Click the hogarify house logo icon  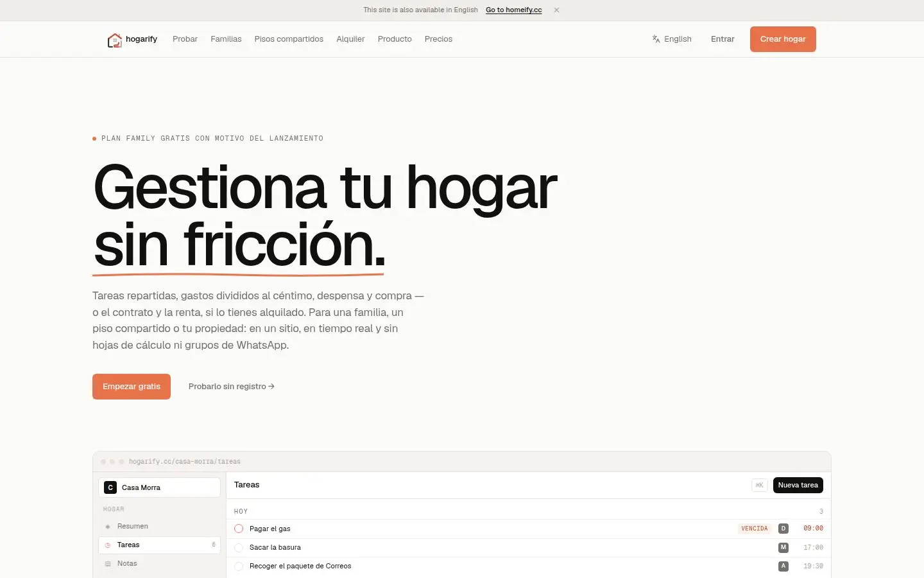(x=114, y=40)
